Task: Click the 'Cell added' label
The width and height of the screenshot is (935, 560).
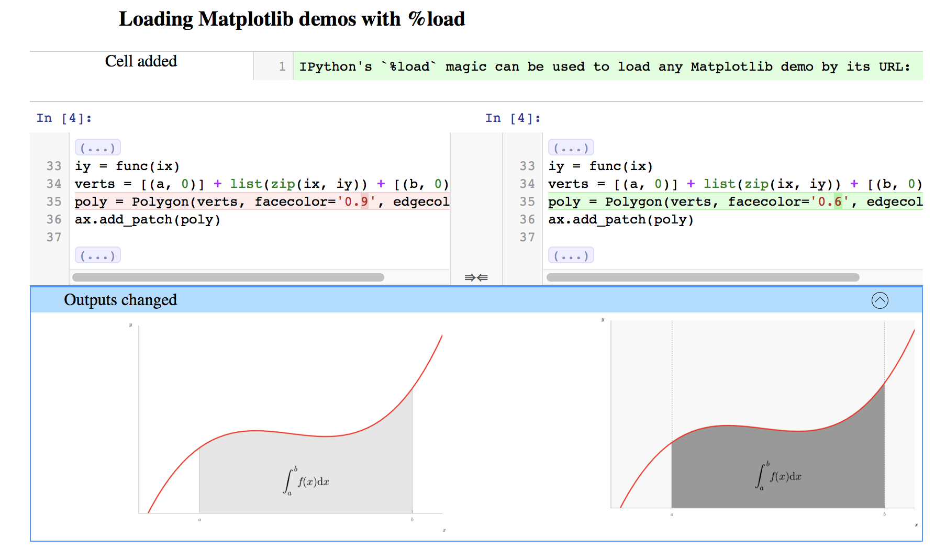Action: point(141,61)
